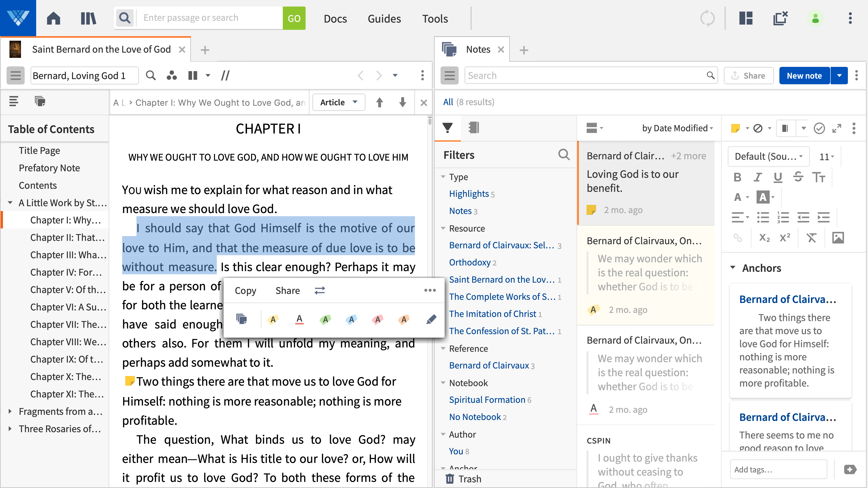
Task: Open the Layouts icon in top bar
Action: tap(746, 18)
